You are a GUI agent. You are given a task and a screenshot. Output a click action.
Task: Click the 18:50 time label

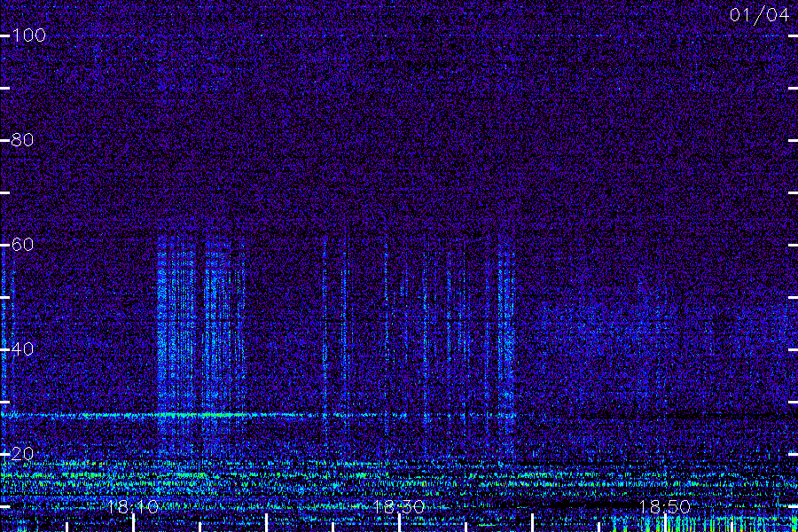(665, 506)
